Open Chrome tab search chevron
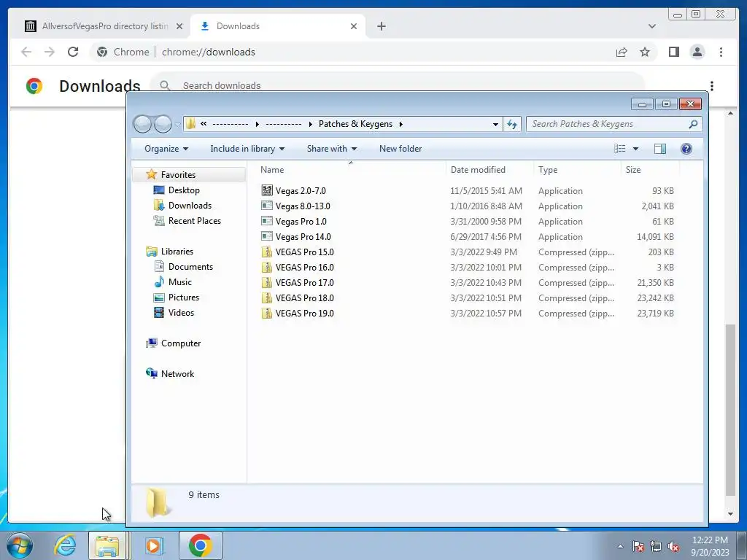747x560 pixels. [652, 26]
